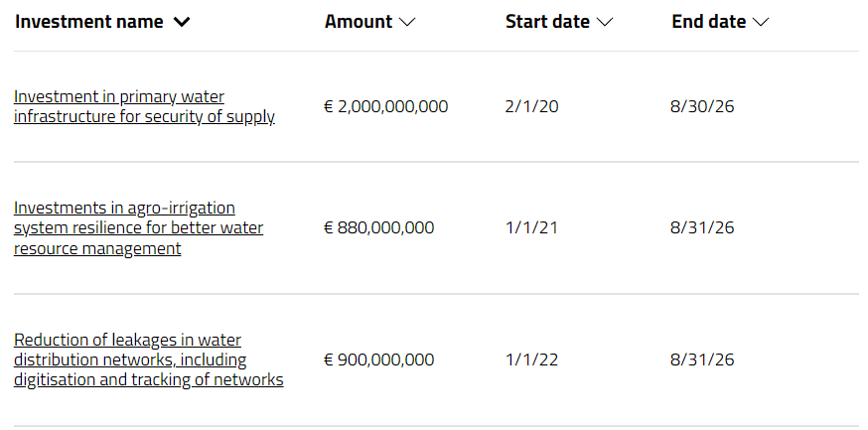Viewport: 868px width, 430px height.
Task: Select the 1/1/22 start date
Action: point(531,359)
